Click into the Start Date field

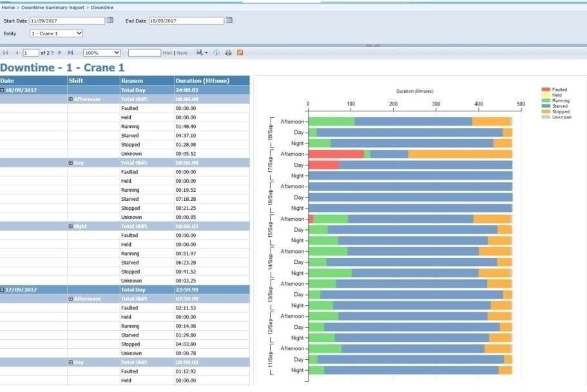pos(67,21)
